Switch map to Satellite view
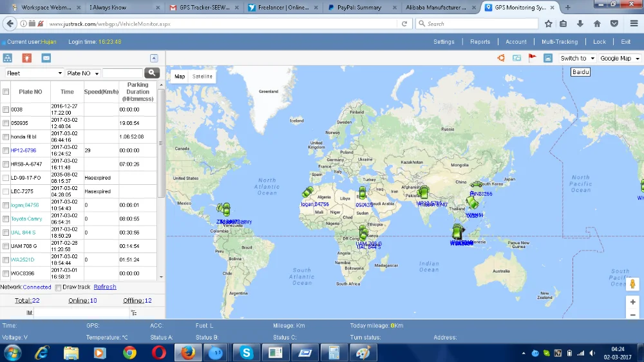The image size is (644, 362). 202,77
